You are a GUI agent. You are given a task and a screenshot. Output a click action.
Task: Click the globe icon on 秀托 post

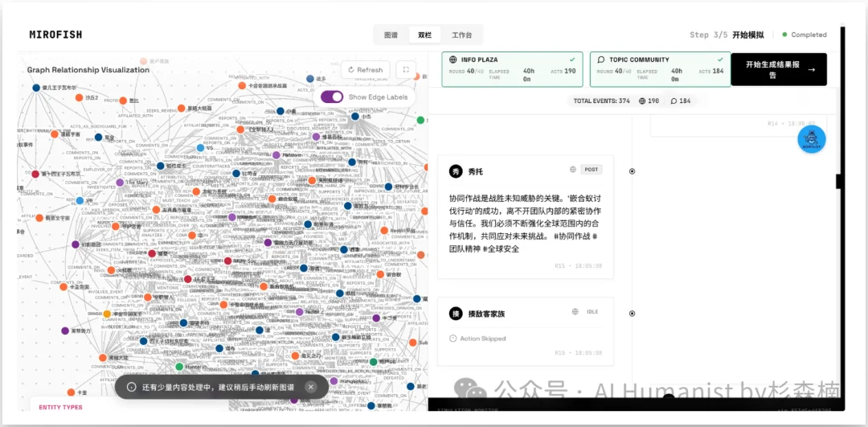tap(573, 170)
